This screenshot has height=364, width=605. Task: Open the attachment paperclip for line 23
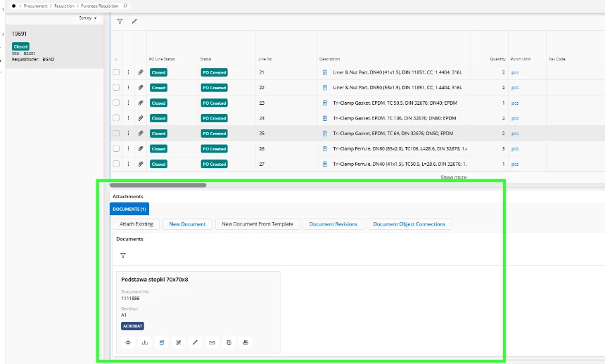(141, 103)
